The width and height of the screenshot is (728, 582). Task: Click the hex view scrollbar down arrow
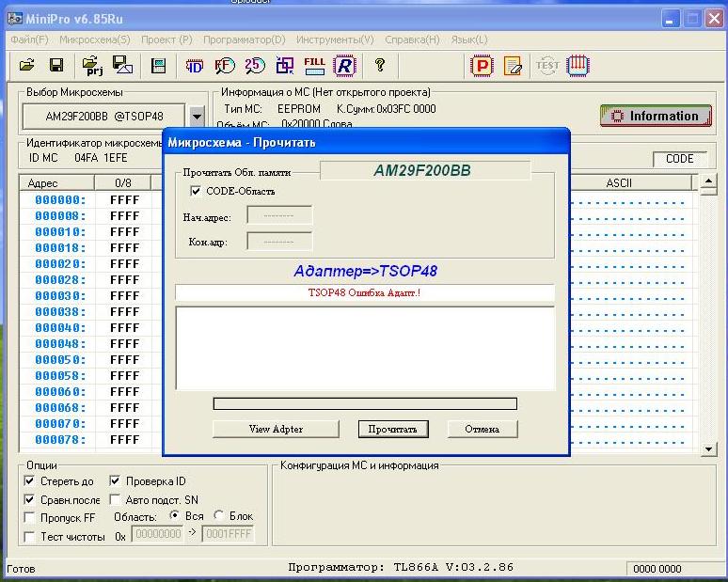[708, 448]
